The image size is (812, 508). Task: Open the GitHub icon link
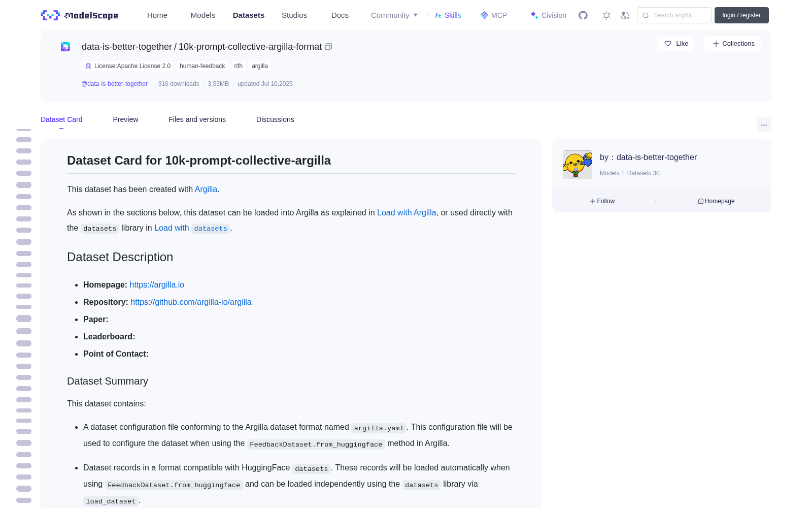click(x=583, y=15)
